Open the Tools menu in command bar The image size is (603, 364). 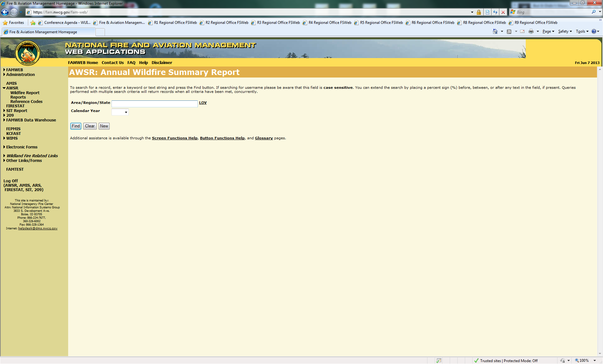click(x=582, y=31)
